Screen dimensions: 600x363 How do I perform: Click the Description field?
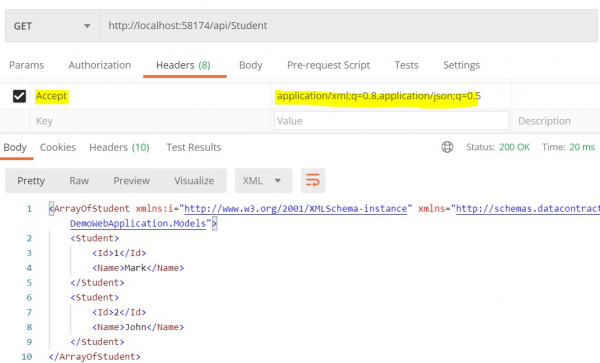[x=555, y=121]
